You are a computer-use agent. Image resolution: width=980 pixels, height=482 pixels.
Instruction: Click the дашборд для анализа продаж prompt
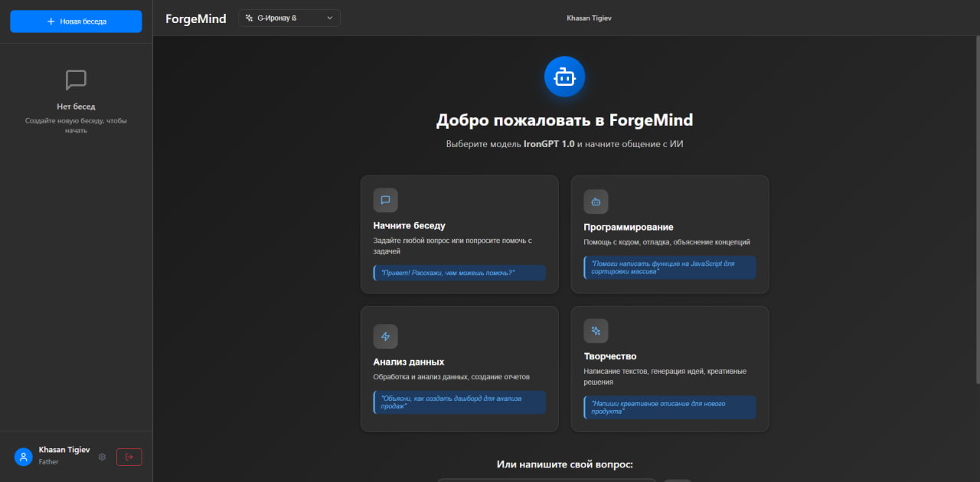point(459,402)
